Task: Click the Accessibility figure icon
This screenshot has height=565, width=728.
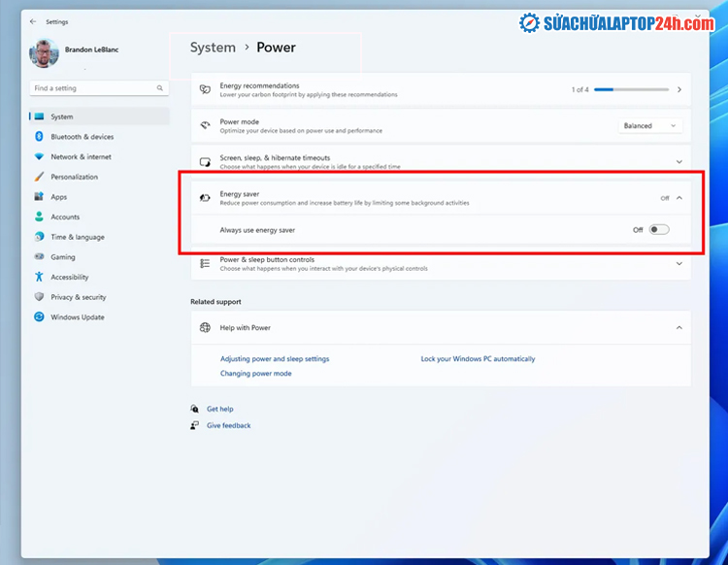Action: coord(39,277)
